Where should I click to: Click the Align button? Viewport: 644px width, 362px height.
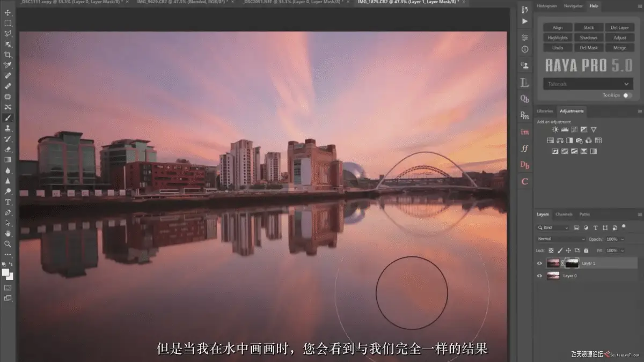click(558, 27)
